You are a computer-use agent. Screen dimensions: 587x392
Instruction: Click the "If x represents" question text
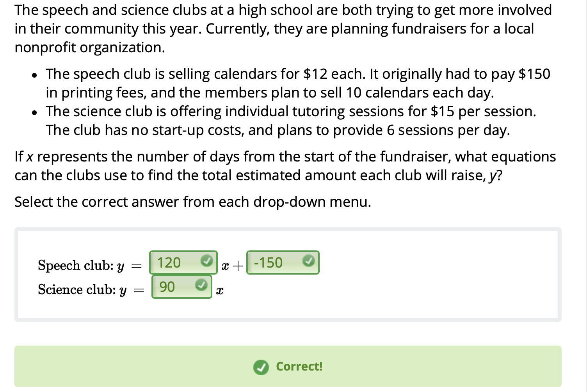point(285,166)
